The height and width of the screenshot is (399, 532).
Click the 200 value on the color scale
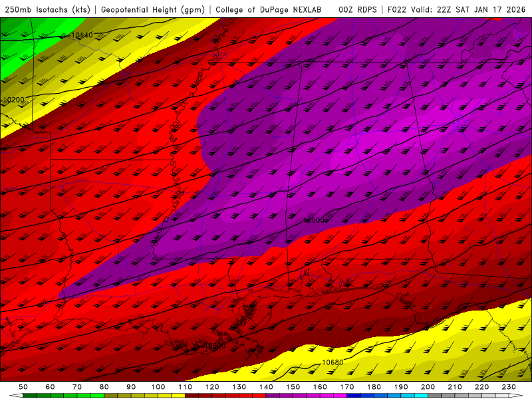tap(428, 387)
